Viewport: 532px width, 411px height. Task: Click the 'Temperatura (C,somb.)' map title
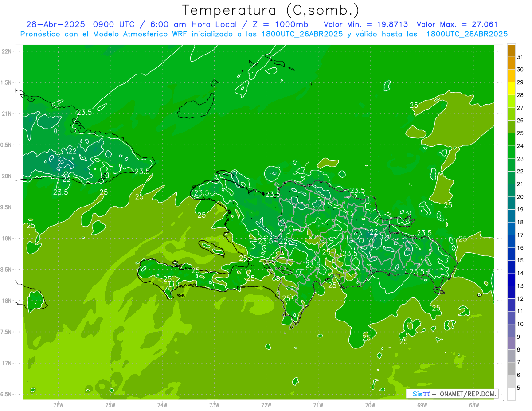click(x=271, y=11)
